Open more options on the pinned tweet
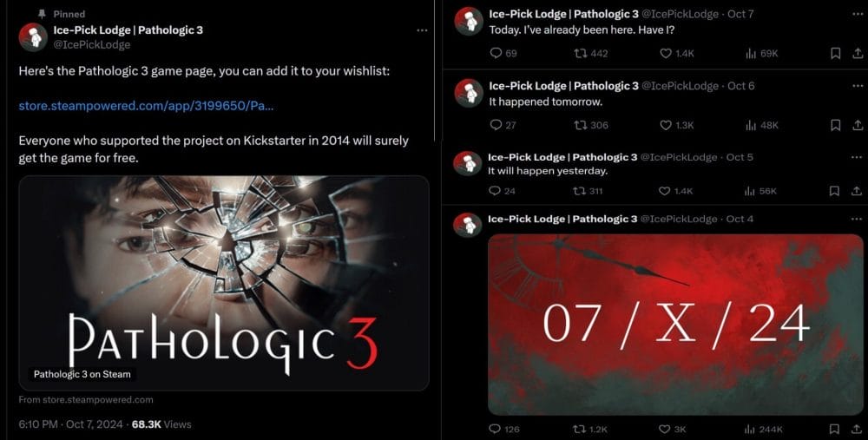Viewport: 868px width, 440px height. pyautogui.click(x=422, y=30)
